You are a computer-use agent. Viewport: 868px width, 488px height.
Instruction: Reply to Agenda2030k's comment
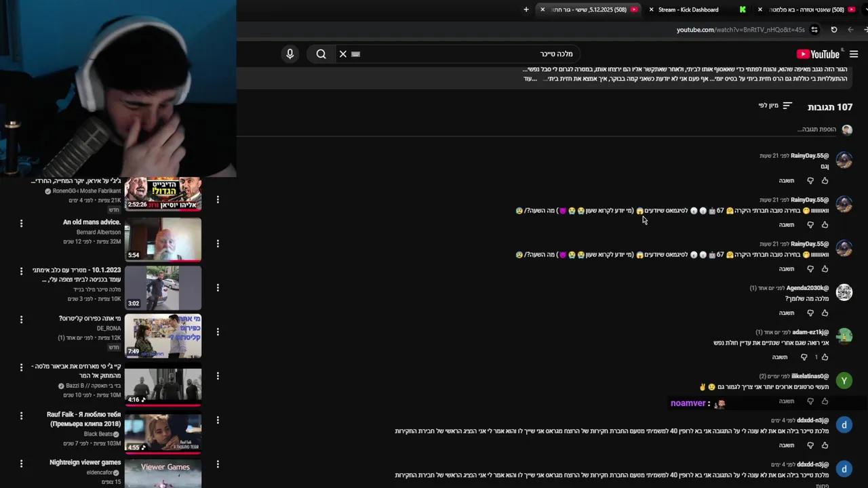(787, 313)
